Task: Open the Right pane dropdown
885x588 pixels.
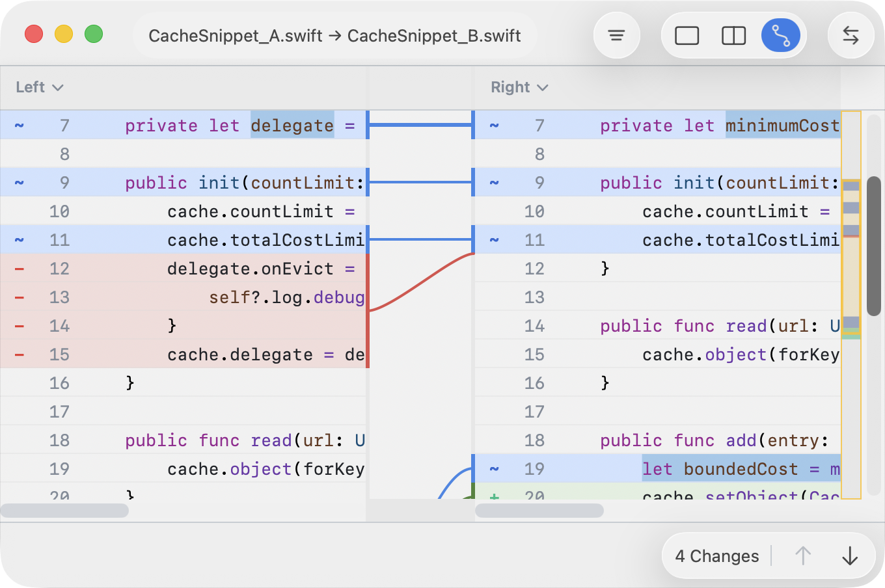Action: (519, 87)
